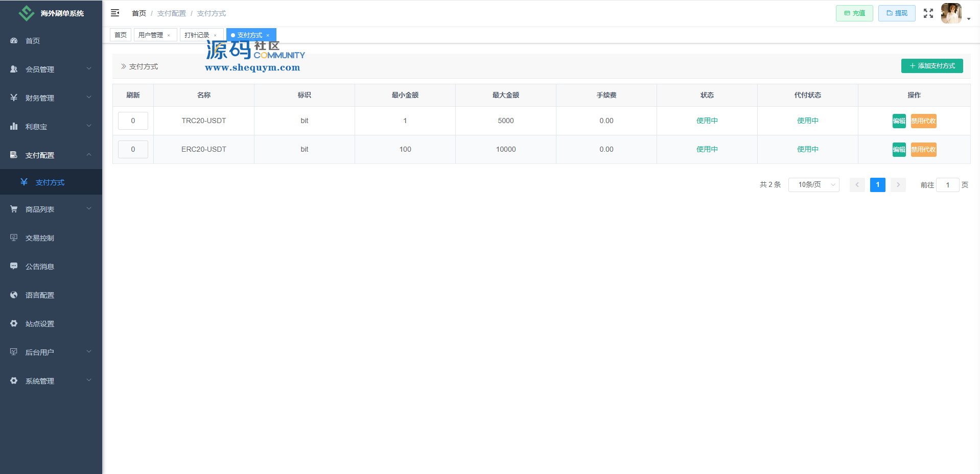The height and width of the screenshot is (474, 980).
Task: Click 禁用代收 for ERC20-USDT row
Action: pyautogui.click(x=923, y=150)
